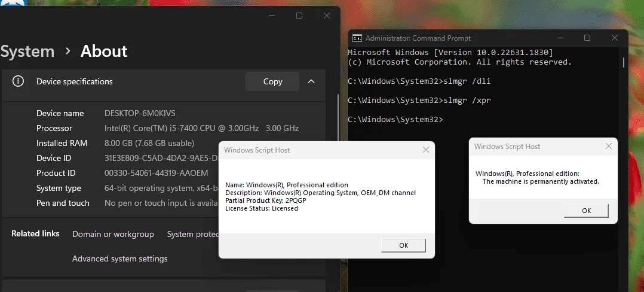
Task: Click the OEM_DM channel description line
Action: (320, 193)
